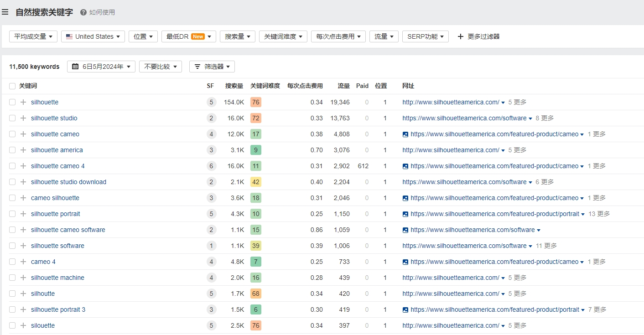Screen dimensions: 644x335
Task: Sort by the 位置 column header
Action: (381, 86)
